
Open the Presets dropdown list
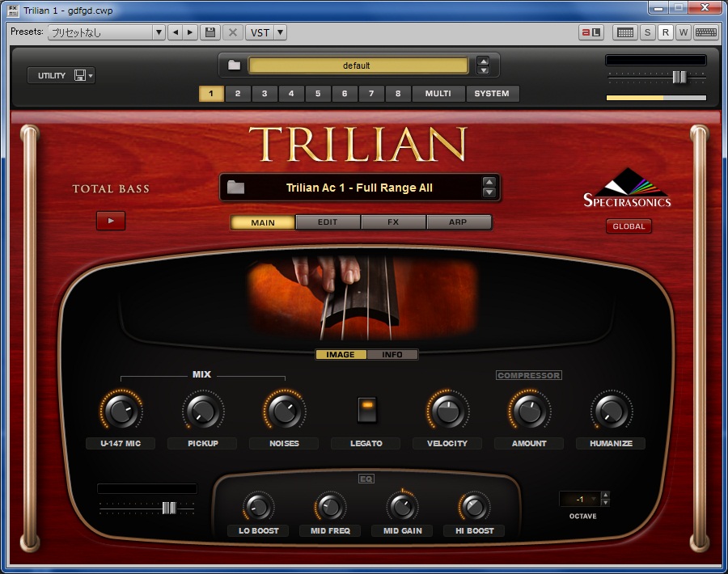pyautogui.click(x=159, y=32)
